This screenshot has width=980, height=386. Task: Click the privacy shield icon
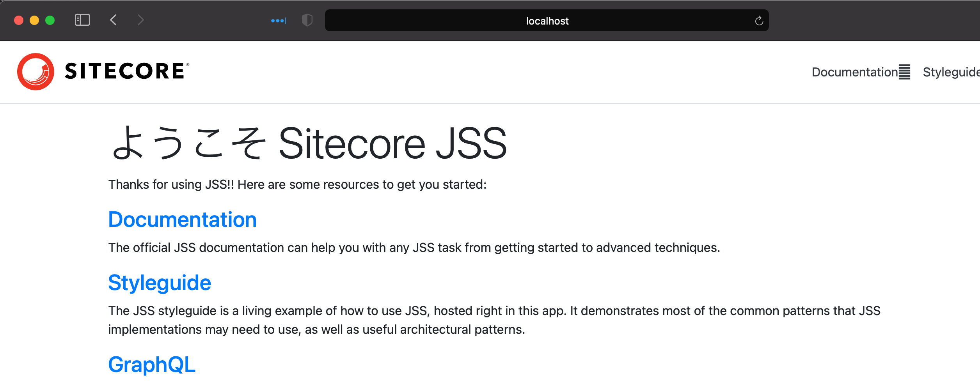(x=307, y=20)
